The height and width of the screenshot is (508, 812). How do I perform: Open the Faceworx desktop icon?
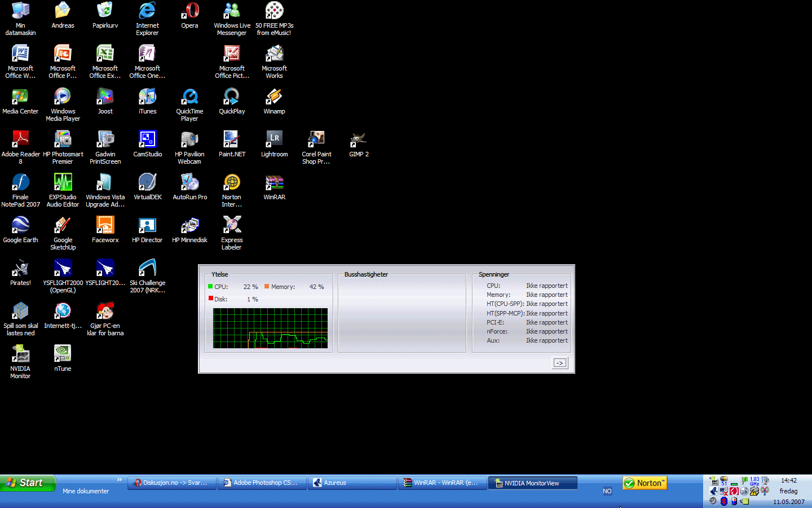[x=105, y=230]
